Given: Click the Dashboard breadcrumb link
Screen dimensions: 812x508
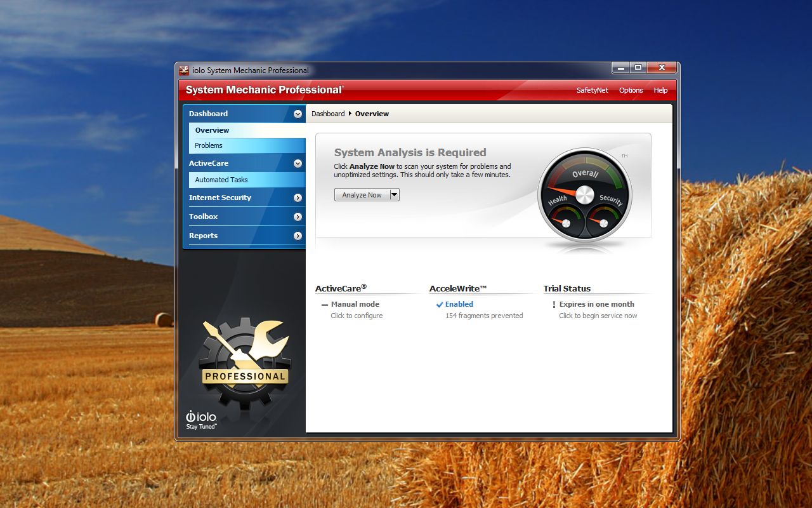Looking at the screenshot, I should (328, 114).
